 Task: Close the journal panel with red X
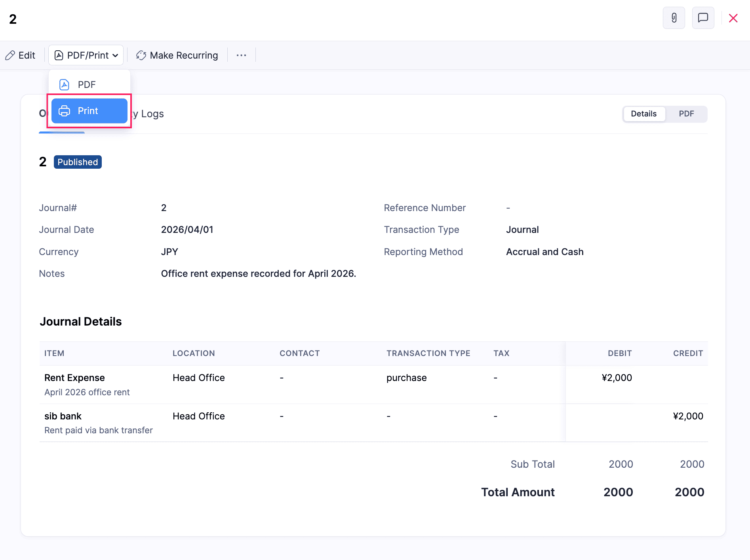click(733, 18)
